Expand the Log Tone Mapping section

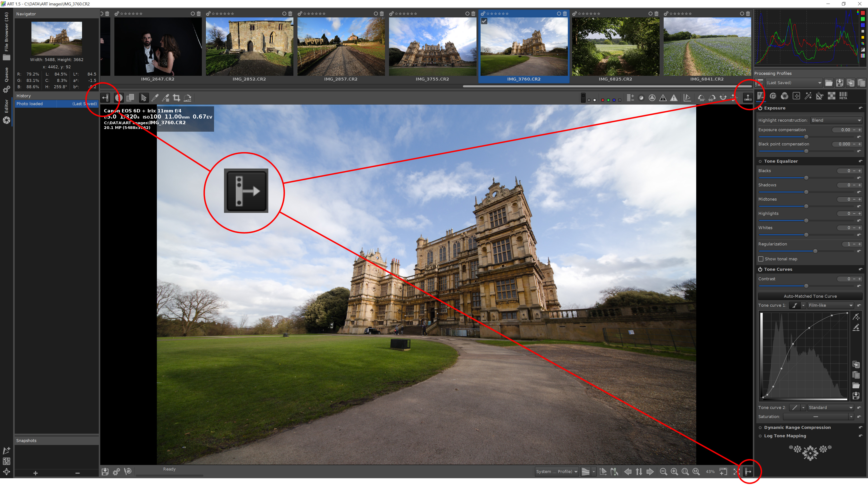tap(785, 436)
